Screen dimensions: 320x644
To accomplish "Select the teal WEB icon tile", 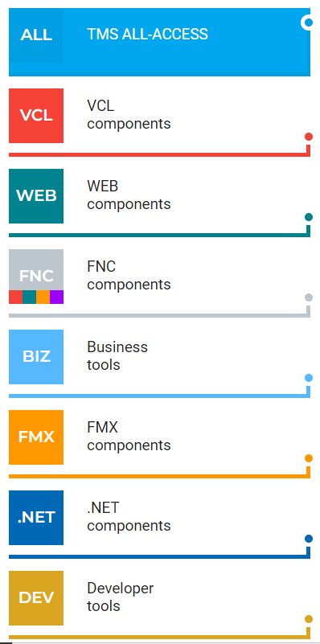I will [36, 196].
